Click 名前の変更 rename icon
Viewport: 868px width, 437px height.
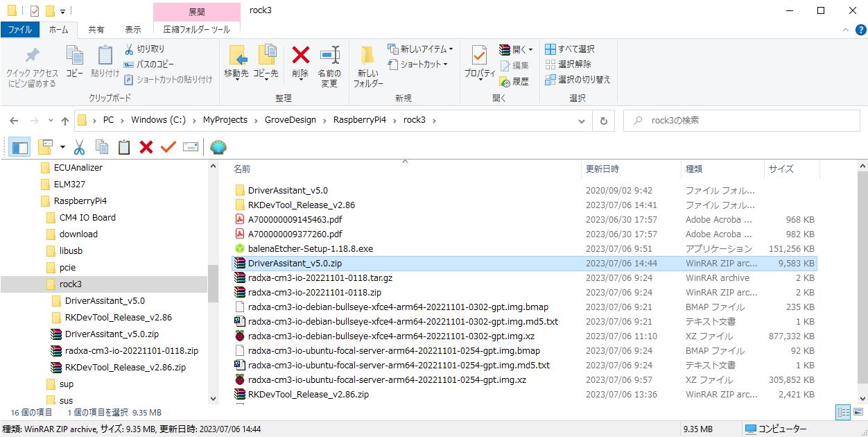pyautogui.click(x=329, y=55)
